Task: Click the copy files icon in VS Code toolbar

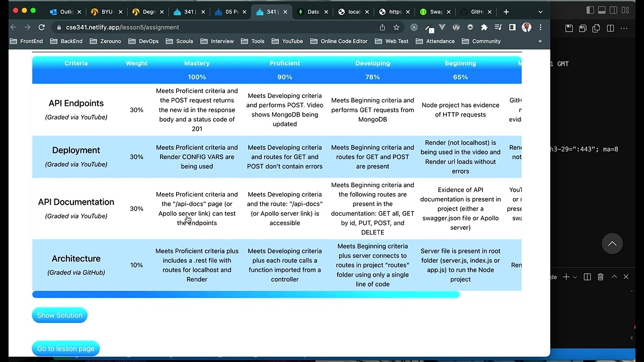Action: pyautogui.click(x=597, y=29)
